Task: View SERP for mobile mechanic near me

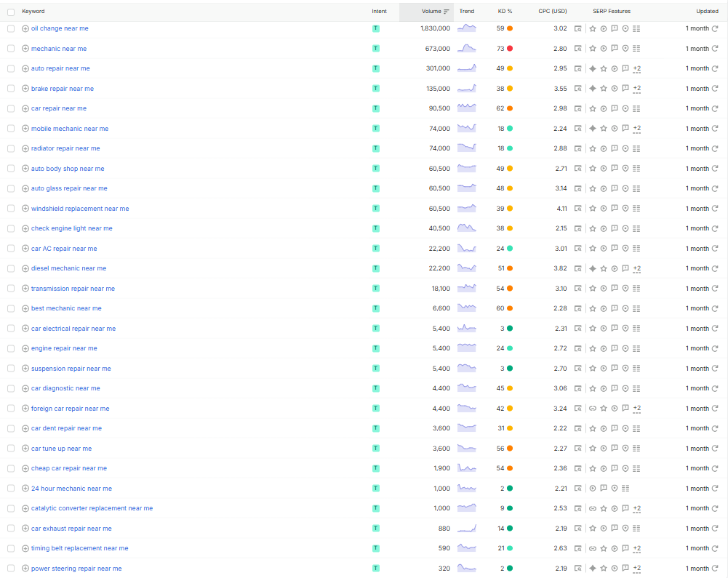Action: (578, 128)
